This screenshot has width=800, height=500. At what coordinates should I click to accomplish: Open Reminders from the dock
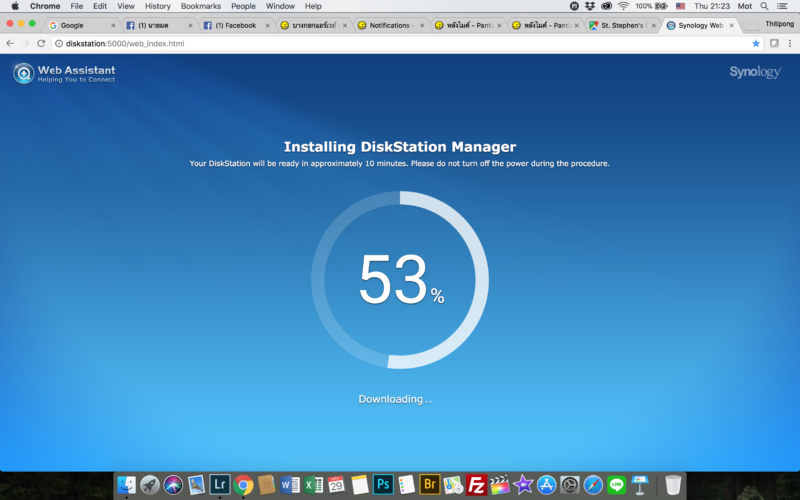pos(407,485)
